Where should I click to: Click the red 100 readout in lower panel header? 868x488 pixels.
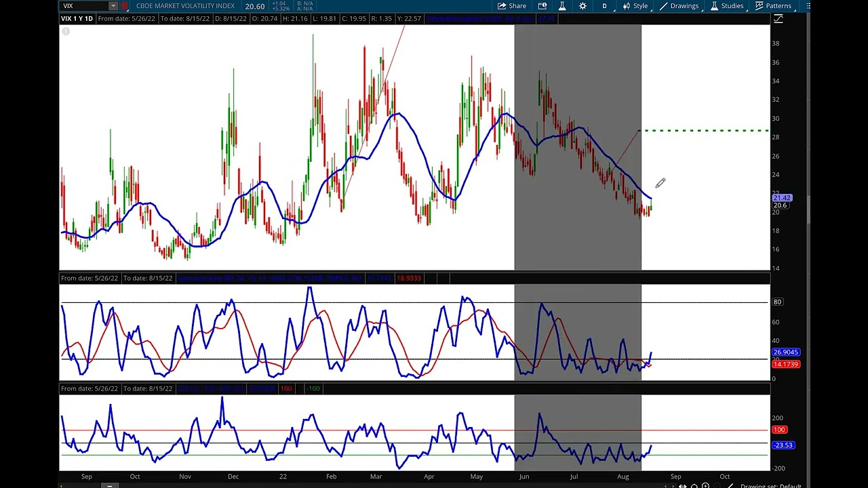[286, 388]
